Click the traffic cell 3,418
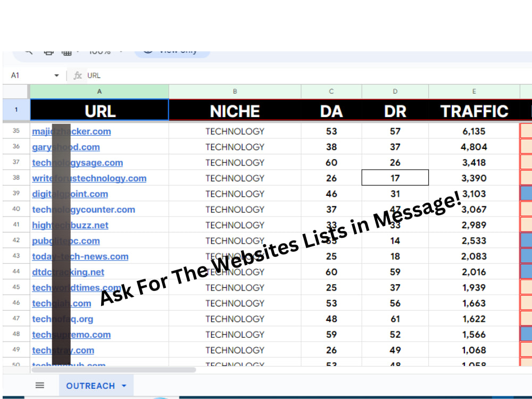This screenshot has width=532, height=399. (475, 162)
